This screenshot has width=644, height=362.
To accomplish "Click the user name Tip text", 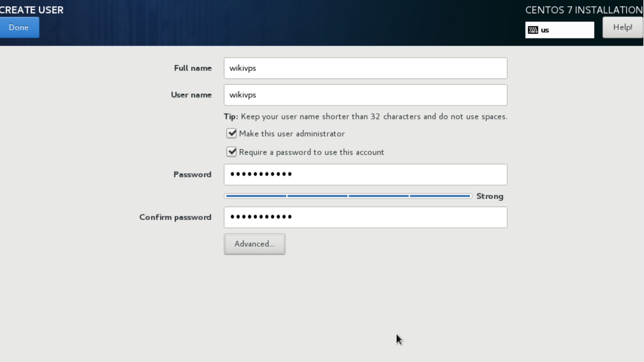I will coord(365,117).
